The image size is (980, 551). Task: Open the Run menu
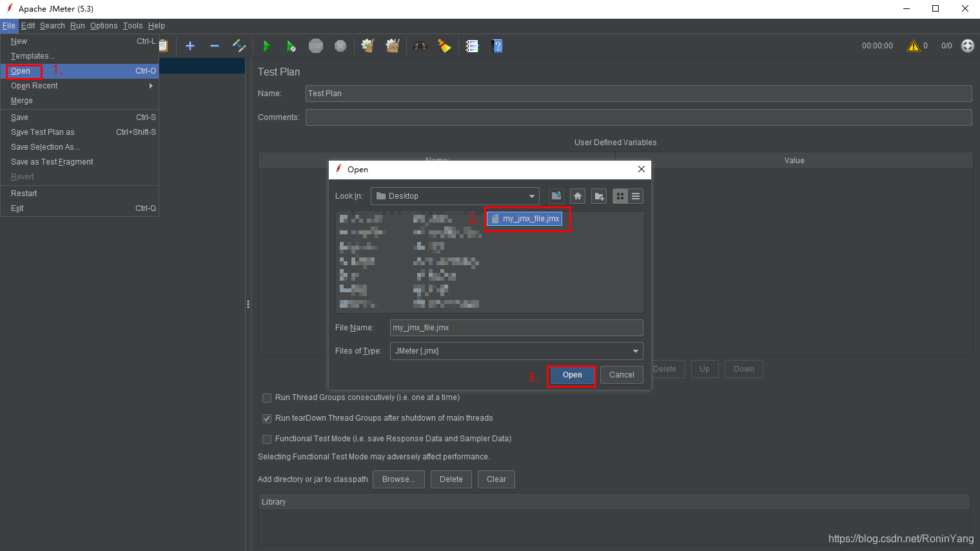point(77,26)
